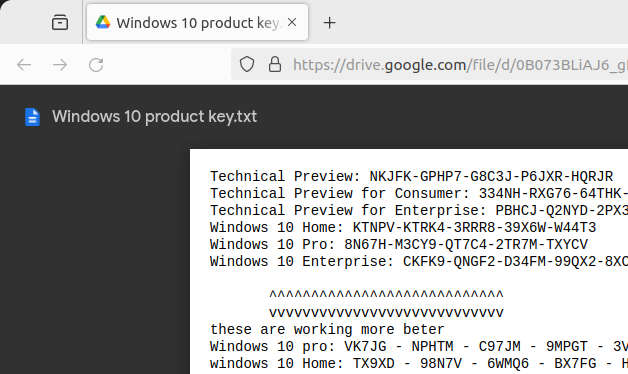
Task: Reload the current page
Action: [x=96, y=64]
